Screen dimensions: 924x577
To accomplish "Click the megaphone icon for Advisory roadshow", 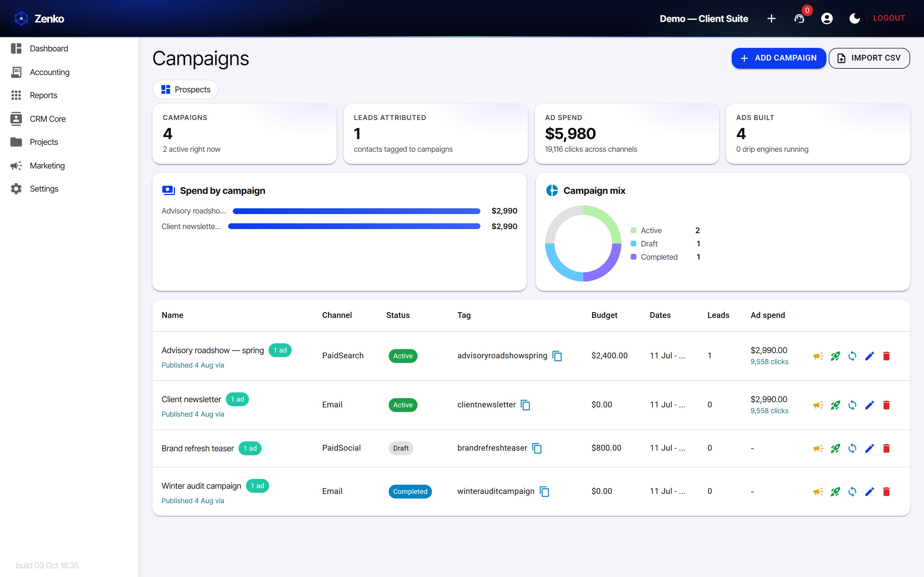I will (x=818, y=356).
